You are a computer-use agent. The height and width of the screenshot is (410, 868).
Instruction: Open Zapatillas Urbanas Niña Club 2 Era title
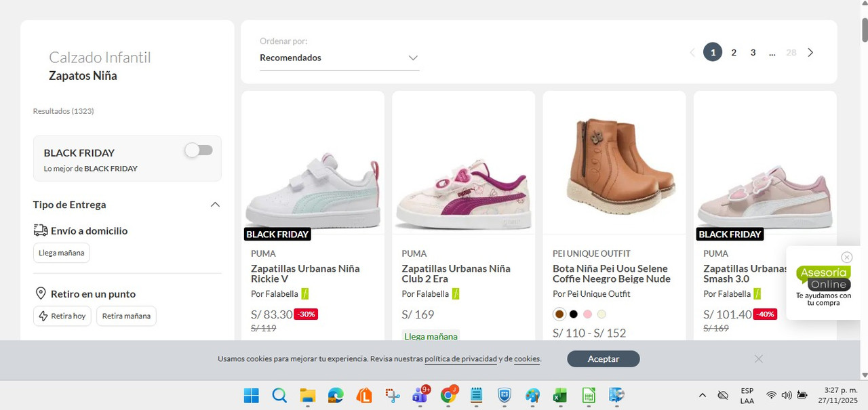coord(456,274)
